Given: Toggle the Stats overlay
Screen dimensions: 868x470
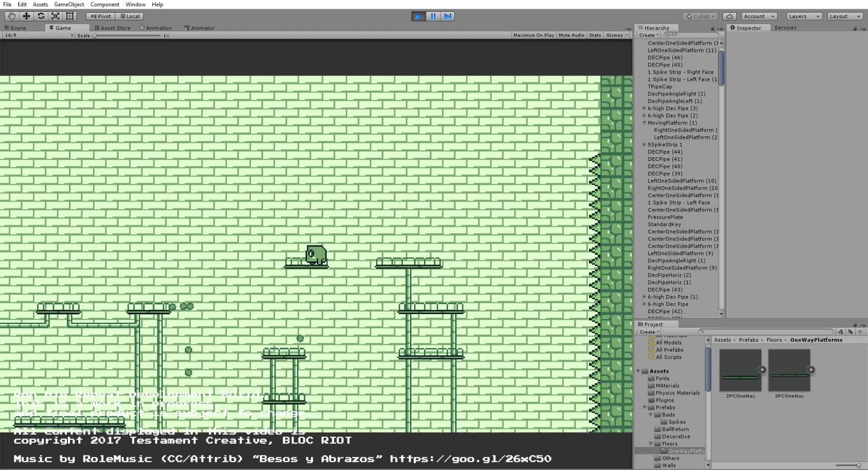Looking at the screenshot, I should point(595,35).
